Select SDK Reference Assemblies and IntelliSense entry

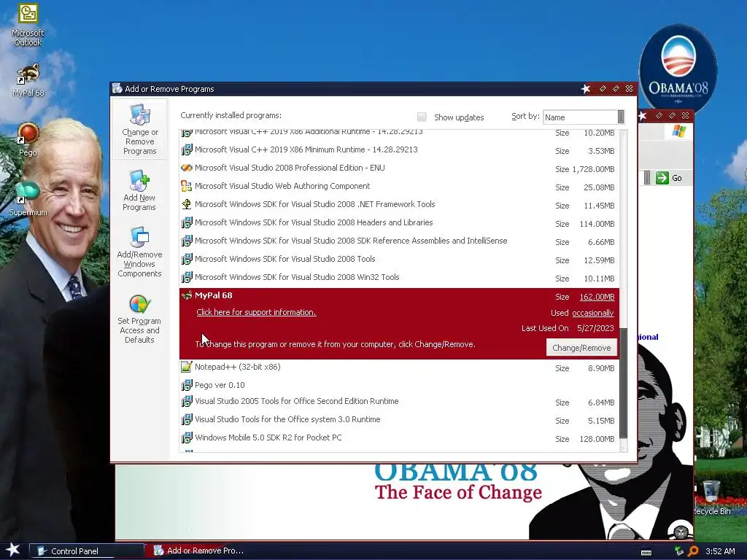click(x=351, y=241)
